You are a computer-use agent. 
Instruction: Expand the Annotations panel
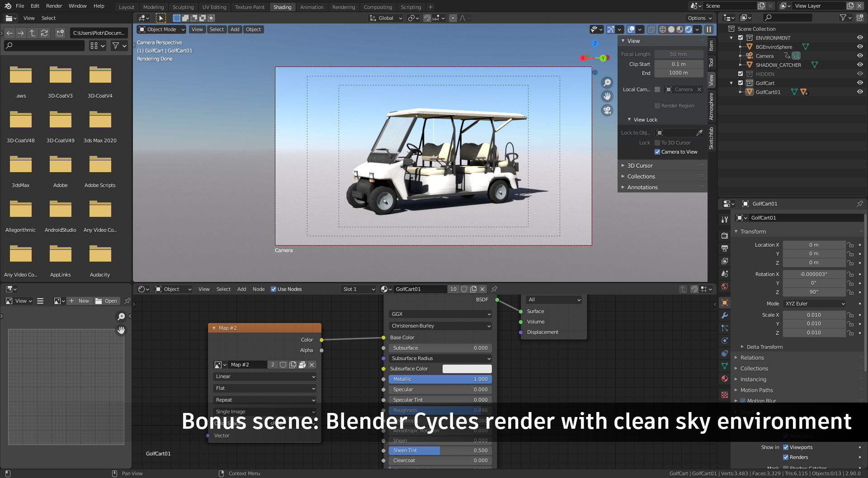[642, 187]
